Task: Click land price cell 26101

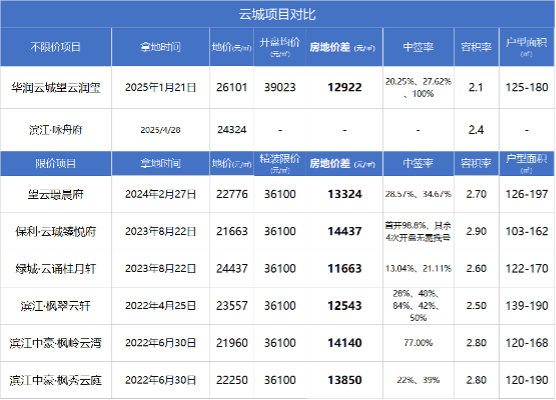Action: coord(232,87)
